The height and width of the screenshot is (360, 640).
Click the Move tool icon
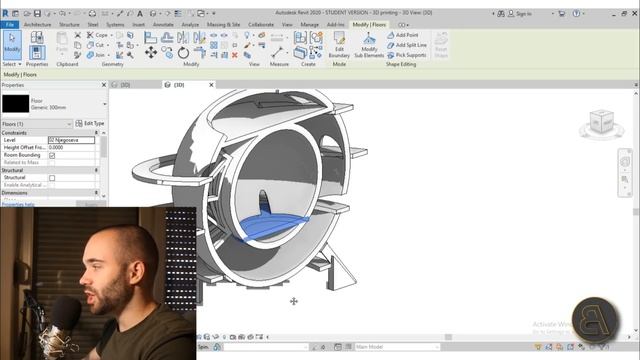(x=151, y=52)
